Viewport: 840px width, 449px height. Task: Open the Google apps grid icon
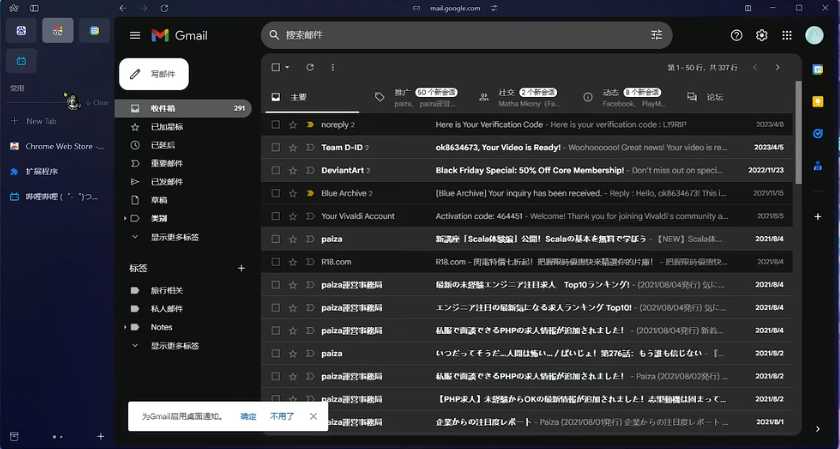point(787,35)
